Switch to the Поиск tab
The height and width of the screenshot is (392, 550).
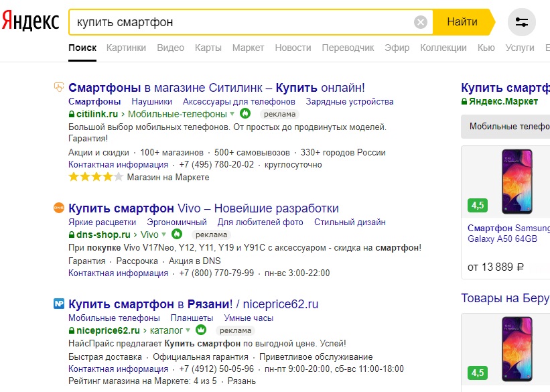[82, 48]
